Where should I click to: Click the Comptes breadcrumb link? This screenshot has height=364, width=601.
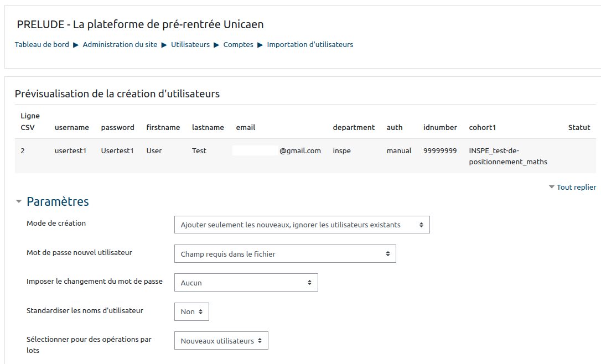point(238,44)
